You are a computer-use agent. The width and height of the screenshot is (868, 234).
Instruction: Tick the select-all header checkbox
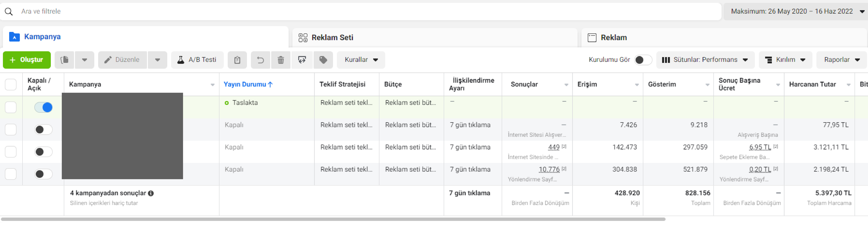[11, 84]
